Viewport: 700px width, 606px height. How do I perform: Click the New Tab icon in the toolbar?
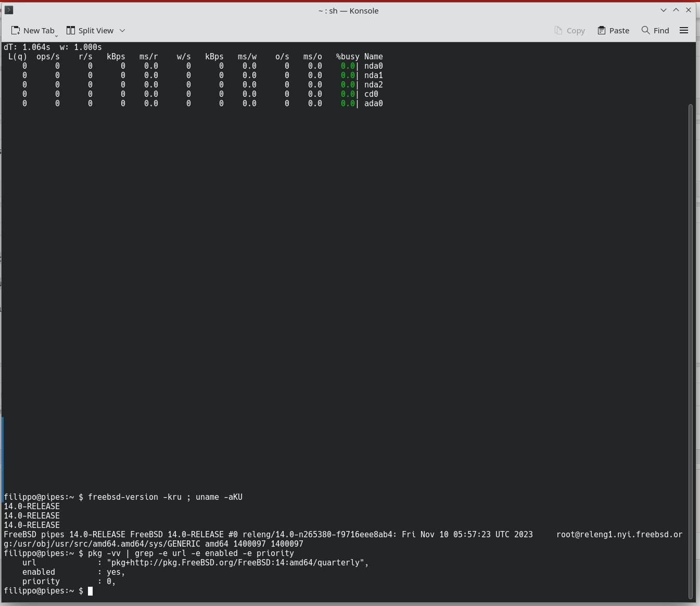click(x=16, y=31)
